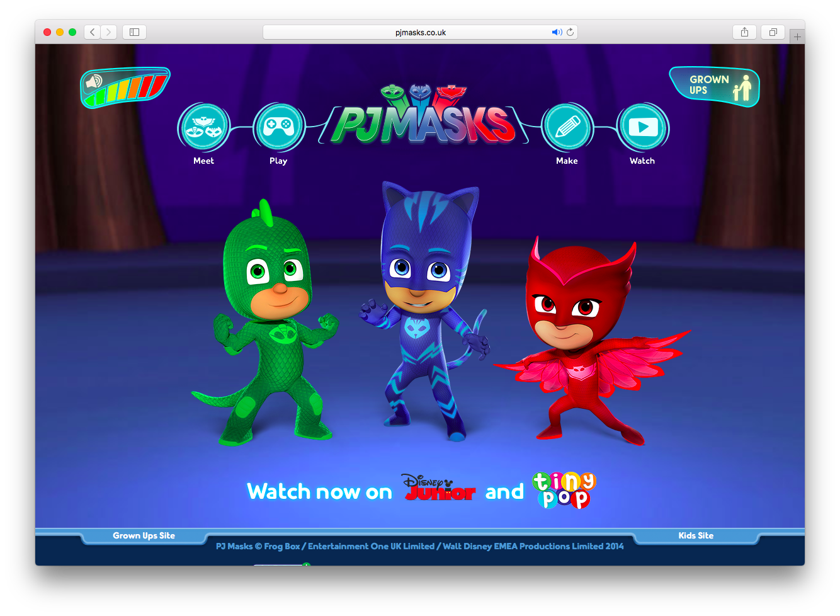Go back to previous page
This screenshot has width=840, height=616.
click(x=93, y=32)
